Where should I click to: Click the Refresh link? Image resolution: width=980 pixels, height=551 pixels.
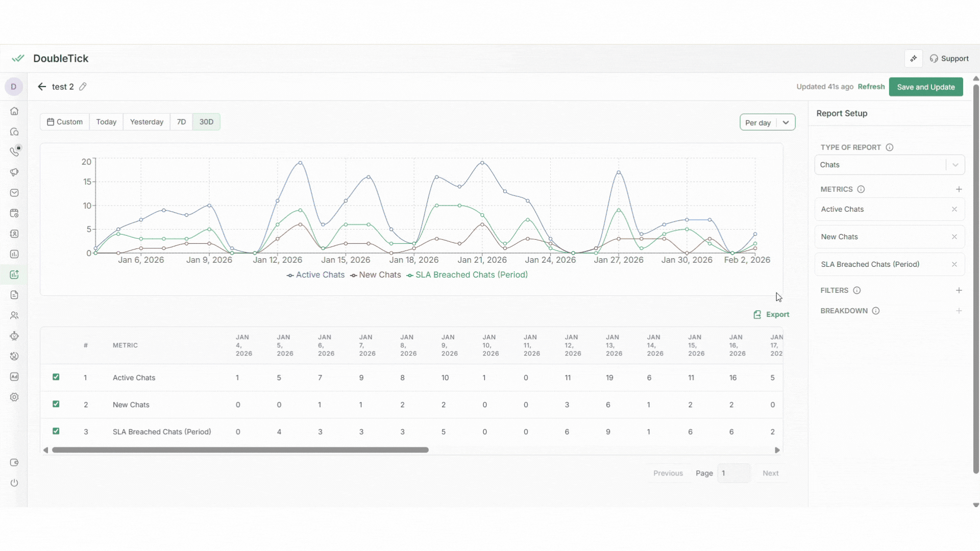(871, 87)
